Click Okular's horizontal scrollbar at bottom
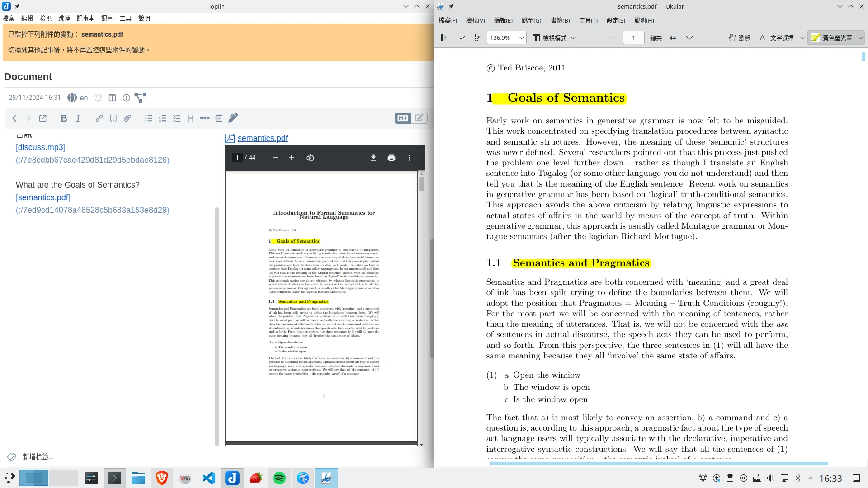This screenshot has height=488, width=868. pos(658,464)
